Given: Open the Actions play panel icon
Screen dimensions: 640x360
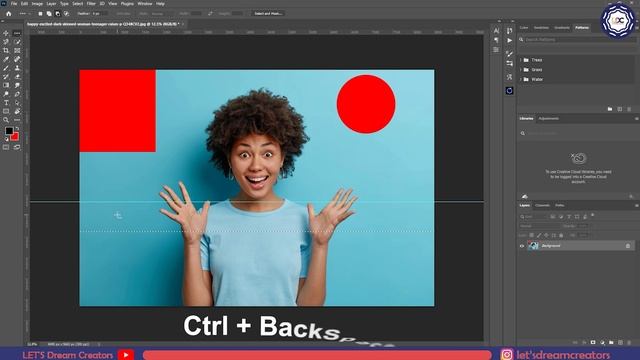Looking at the screenshot, I should (x=509, y=40).
